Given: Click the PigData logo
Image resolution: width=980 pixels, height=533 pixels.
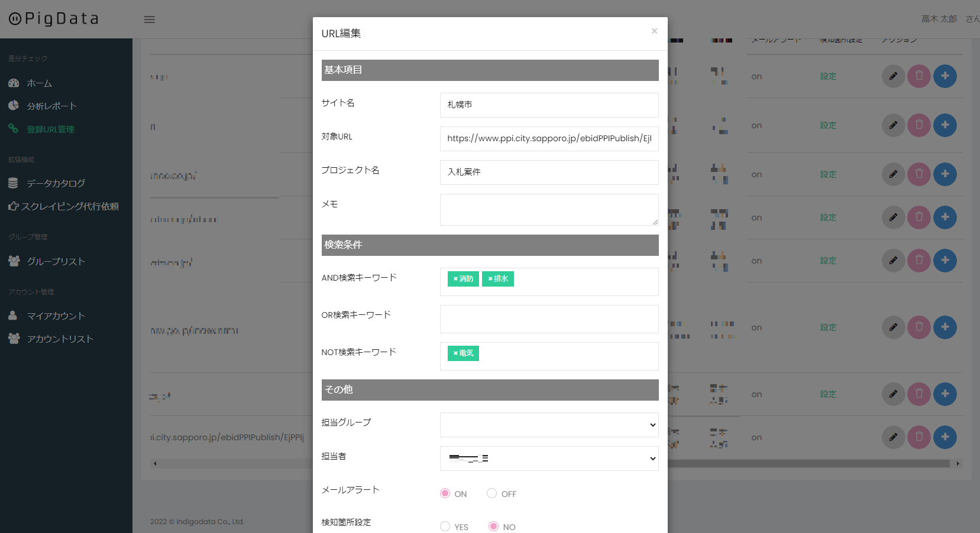Looking at the screenshot, I should pyautogui.click(x=54, y=19).
